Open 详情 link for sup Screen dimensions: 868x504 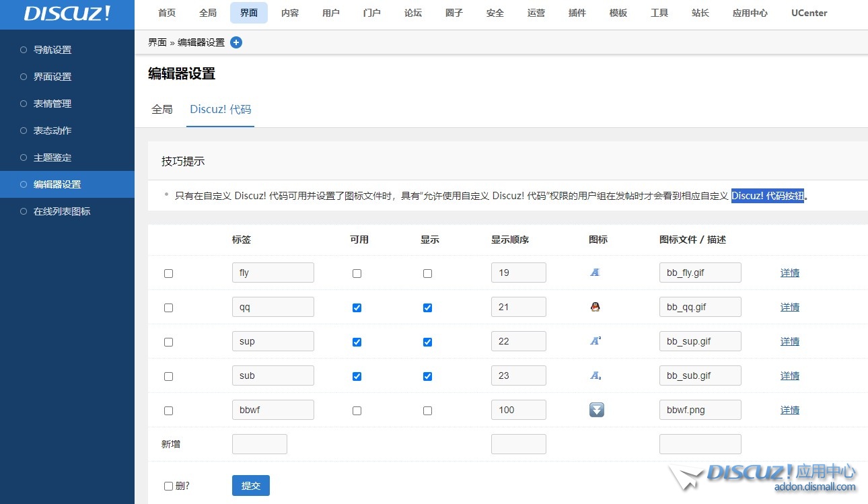(x=790, y=341)
